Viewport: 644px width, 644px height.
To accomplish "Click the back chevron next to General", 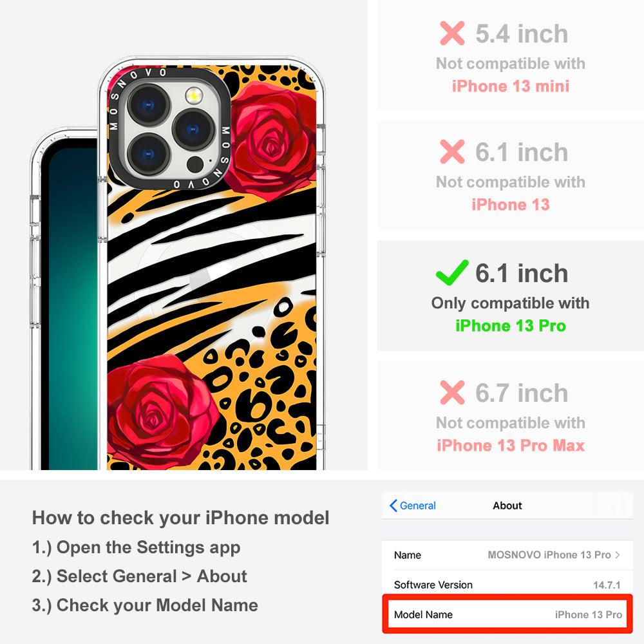I will (393, 506).
